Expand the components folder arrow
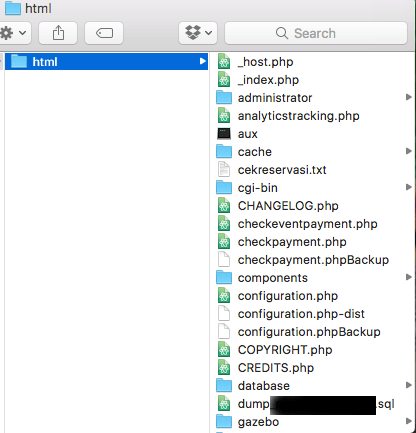Screen dimensions: 416x433 [x=409, y=277]
